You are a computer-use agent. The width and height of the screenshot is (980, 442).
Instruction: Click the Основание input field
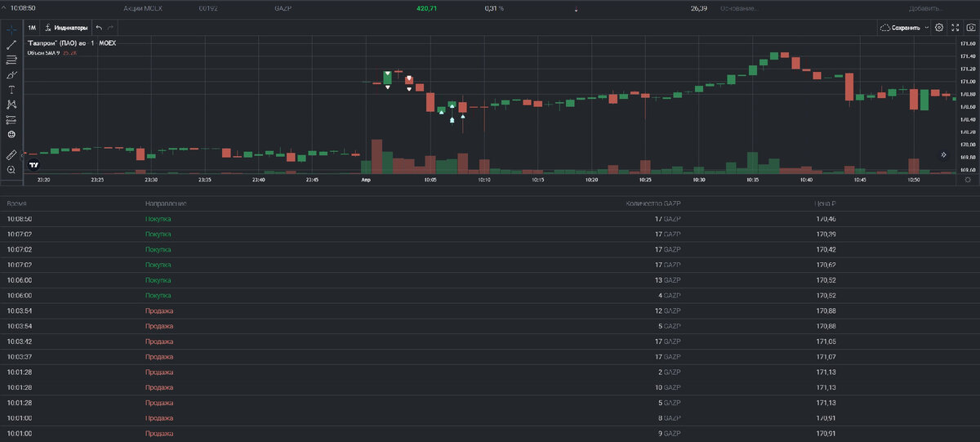[x=740, y=7]
